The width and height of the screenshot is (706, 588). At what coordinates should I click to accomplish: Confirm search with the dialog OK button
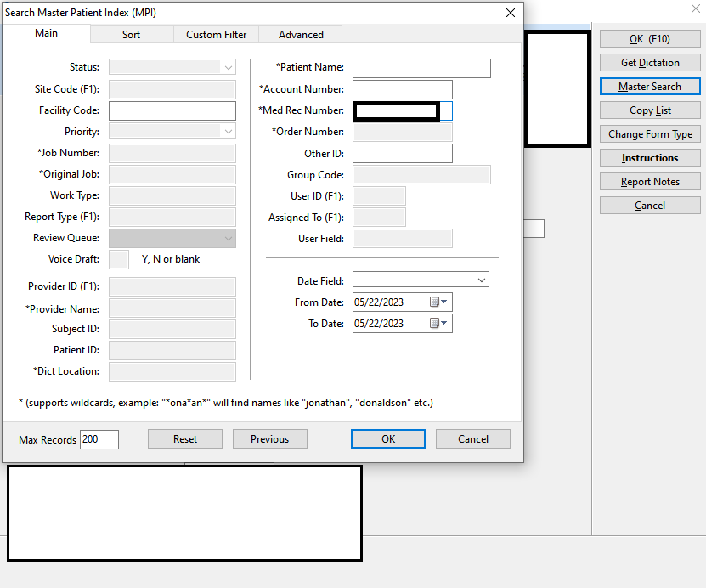coord(388,439)
